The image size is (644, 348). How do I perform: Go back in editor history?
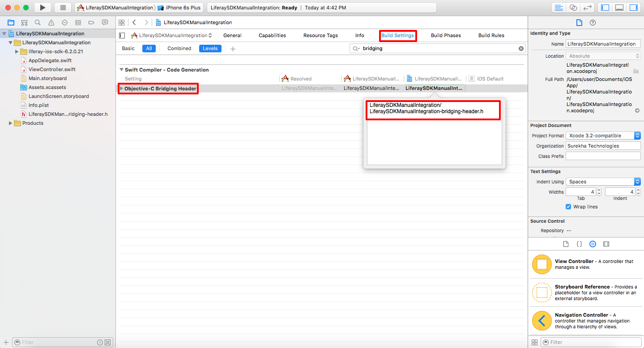click(134, 22)
